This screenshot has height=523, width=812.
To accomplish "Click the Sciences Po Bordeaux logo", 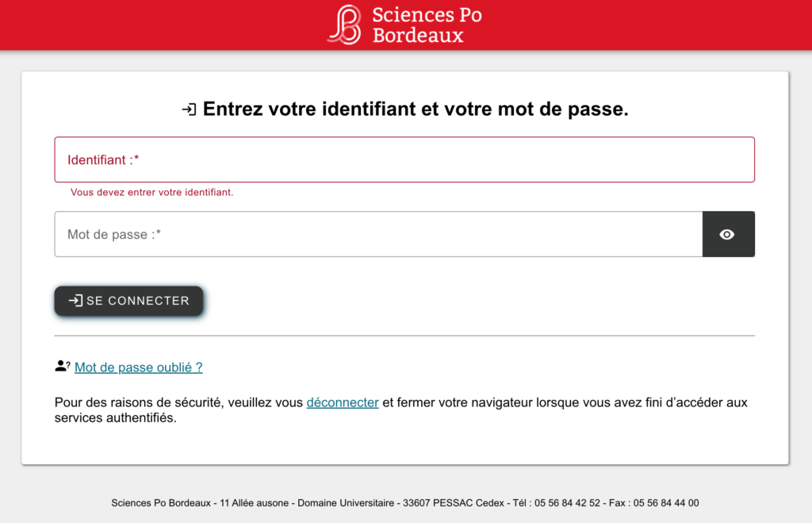I will pyautogui.click(x=404, y=25).
